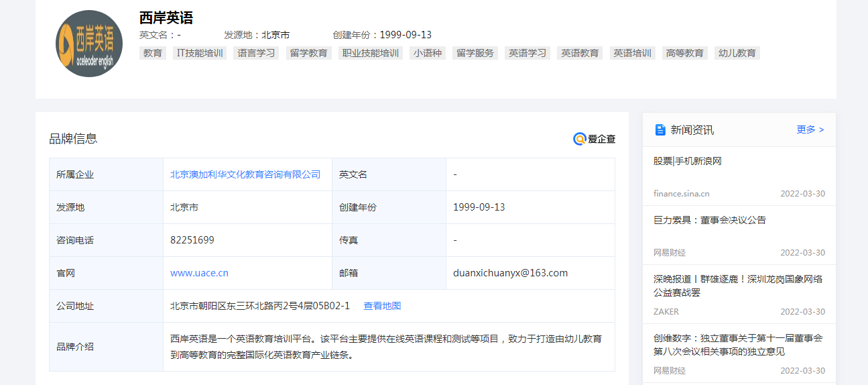
Task: Open the 创维数字 独立董事 news article
Action: pos(738,345)
